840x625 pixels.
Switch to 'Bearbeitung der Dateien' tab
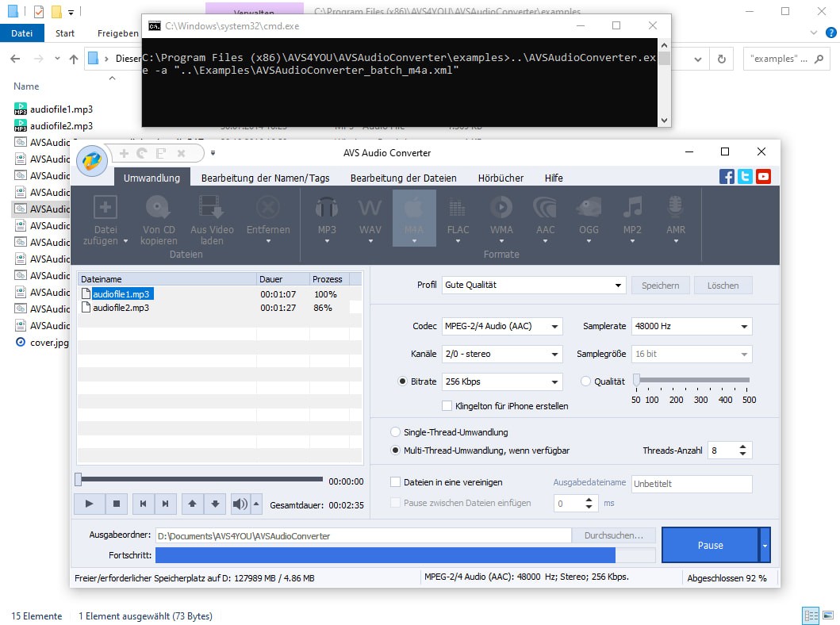coord(403,178)
